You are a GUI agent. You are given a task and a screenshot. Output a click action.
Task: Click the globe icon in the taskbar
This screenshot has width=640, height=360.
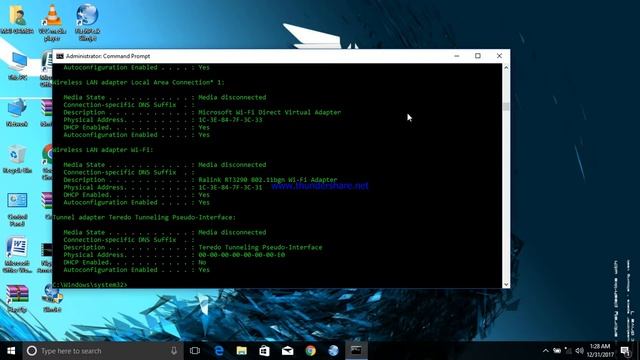click(x=333, y=351)
